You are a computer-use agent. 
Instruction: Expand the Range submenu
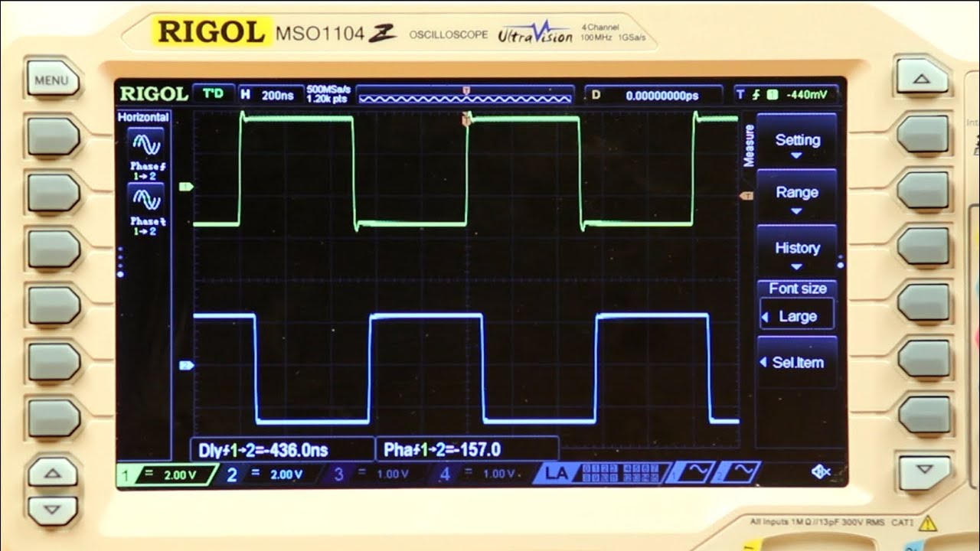(796, 194)
